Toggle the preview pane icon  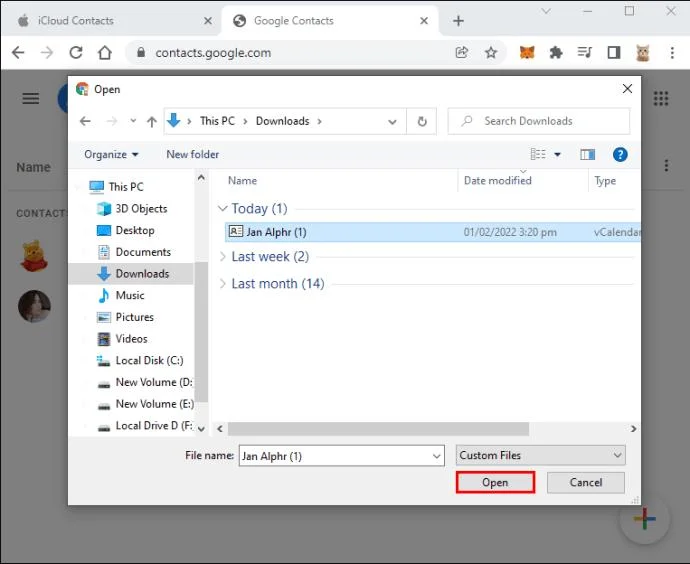point(587,154)
